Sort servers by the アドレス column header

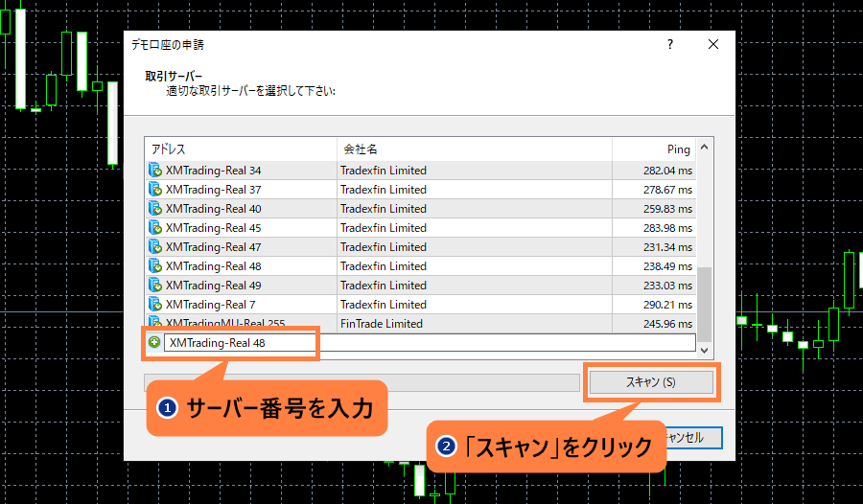point(240,149)
